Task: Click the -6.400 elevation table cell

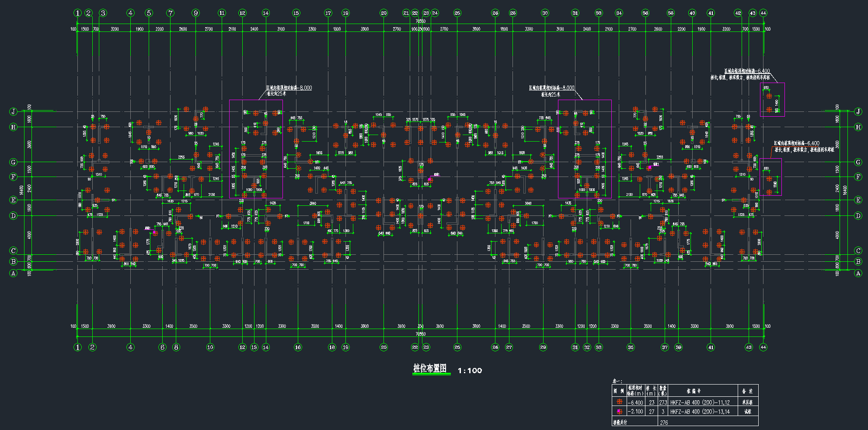Action: click(x=635, y=402)
